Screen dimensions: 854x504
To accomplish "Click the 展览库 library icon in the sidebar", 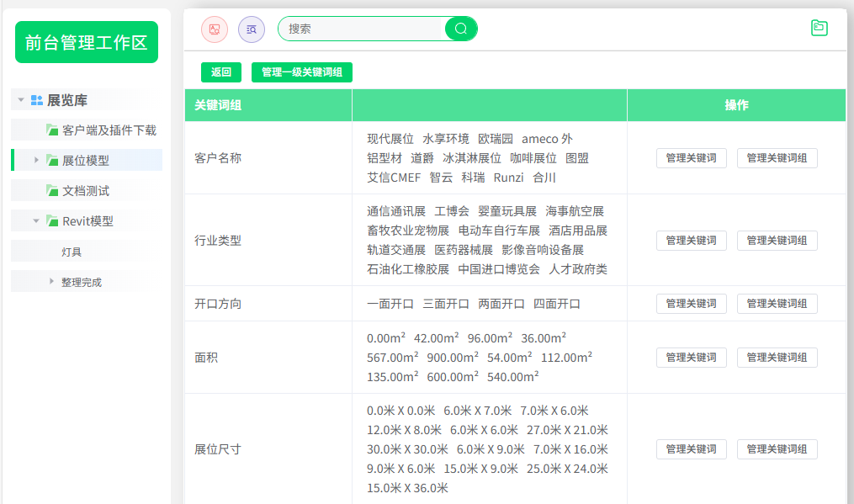I will click(x=36, y=99).
